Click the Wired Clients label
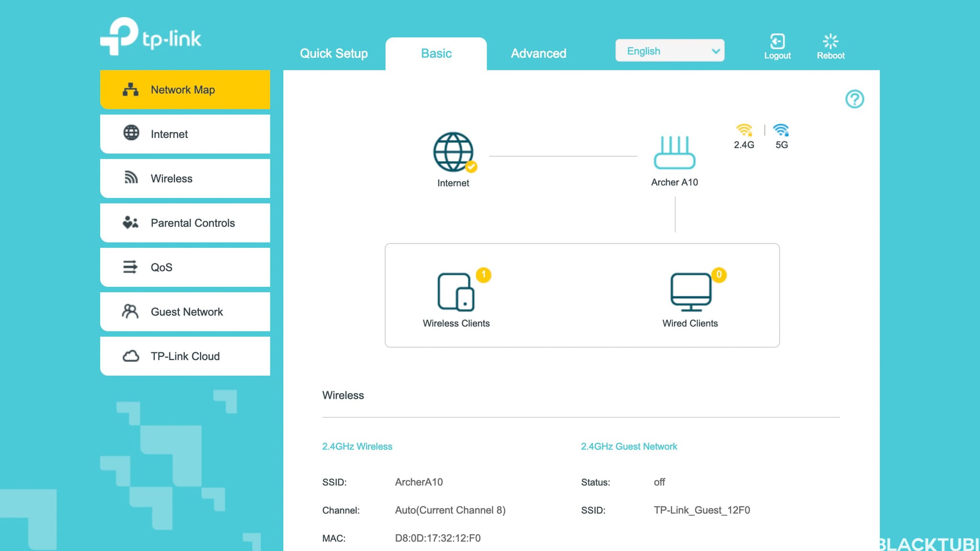Viewport: 980px width, 551px height. 690,323
